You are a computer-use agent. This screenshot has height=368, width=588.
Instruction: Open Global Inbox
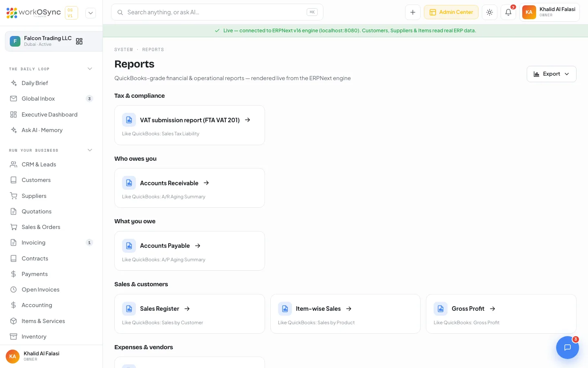pyautogui.click(x=51, y=99)
